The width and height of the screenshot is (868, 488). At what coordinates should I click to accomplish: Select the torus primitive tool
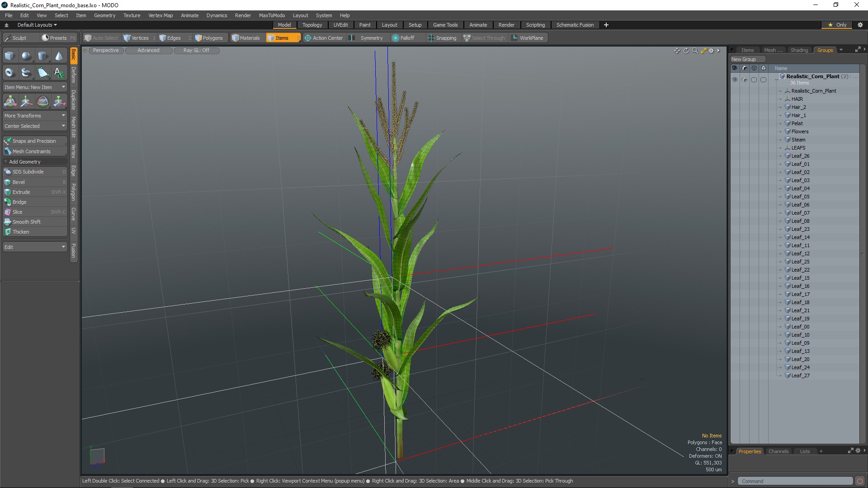point(9,72)
